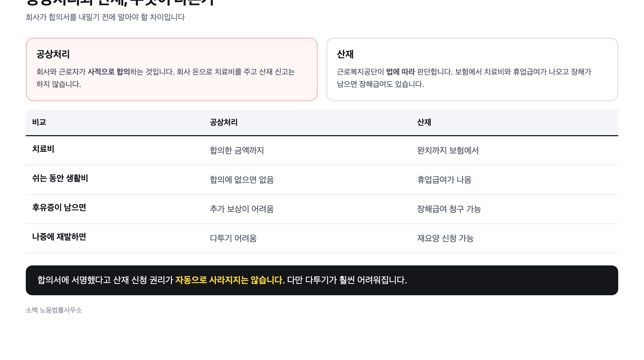Click the footer '소백 노동법률사무소'
Screen dimensions: 644x360
[x=54, y=310]
